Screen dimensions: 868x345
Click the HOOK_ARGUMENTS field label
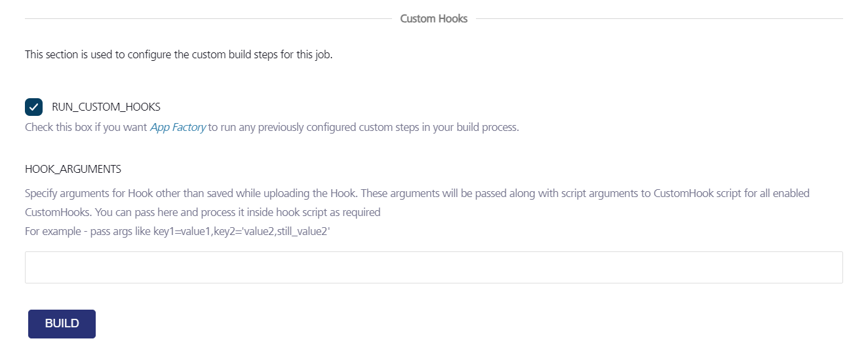73,169
